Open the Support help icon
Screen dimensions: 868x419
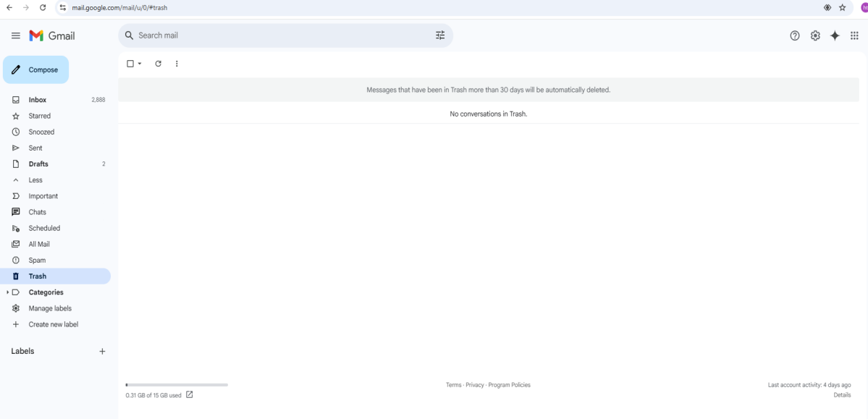coord(795,35)
